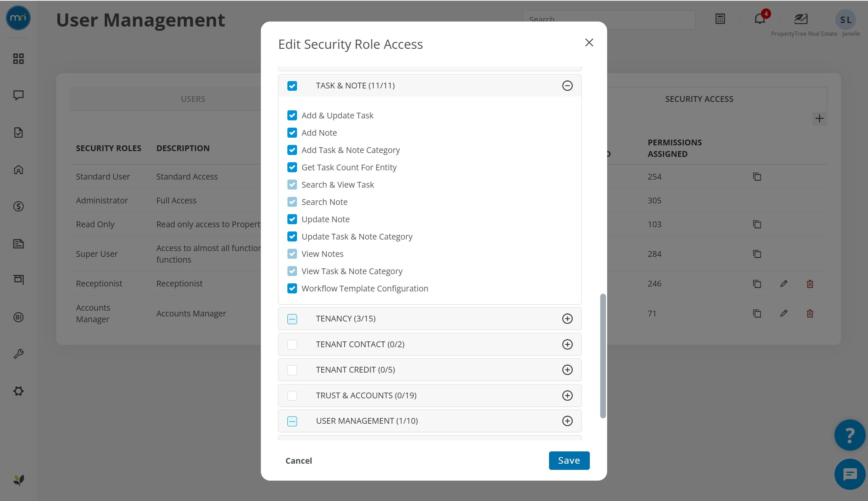Expand the TENANCY (3/15) section
Image resolution: width=868 pixels, height=501 pixels.
567,319
